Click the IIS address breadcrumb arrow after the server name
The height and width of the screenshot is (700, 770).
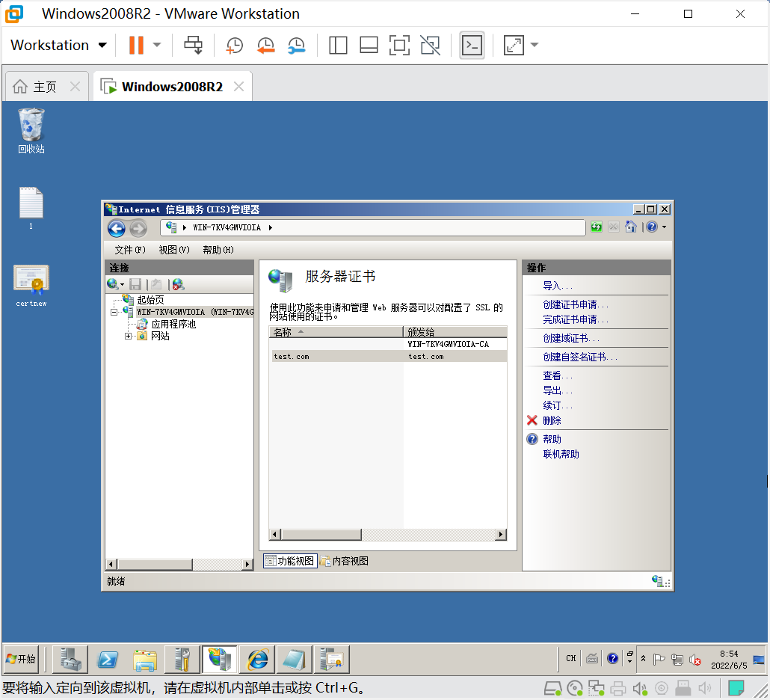tap(270, 227)
